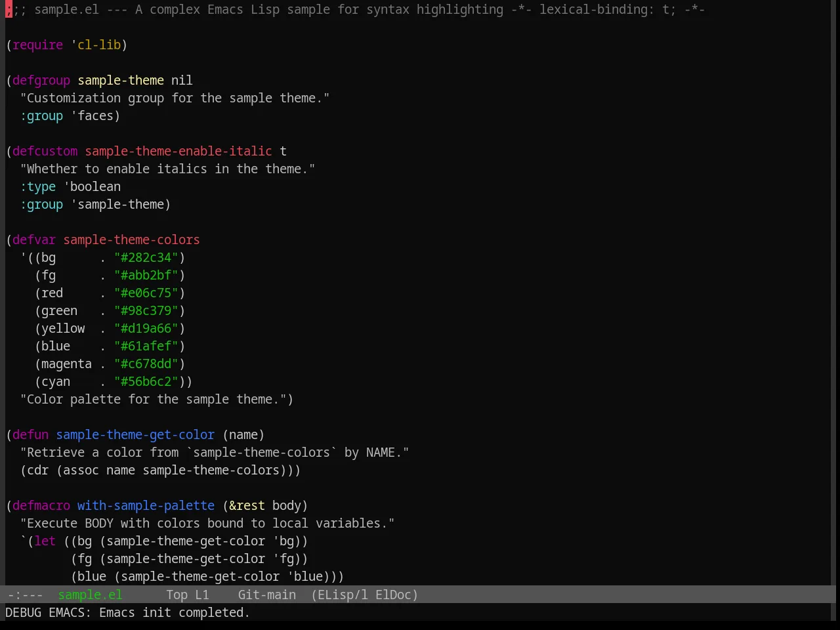Click the 'assoc' function call
Image resolution: width=840 pixels, height=630 pixels.
tap(81, 470)
